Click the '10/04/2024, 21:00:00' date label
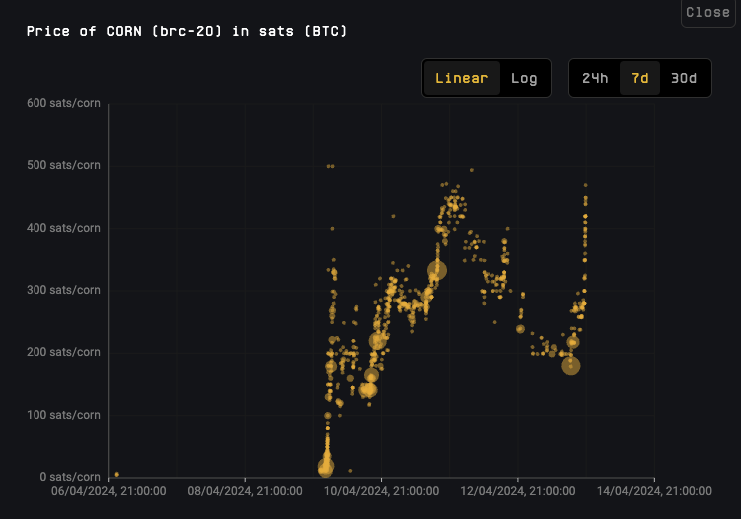This screenshot has width=741, height=519. tap(381, 491)
